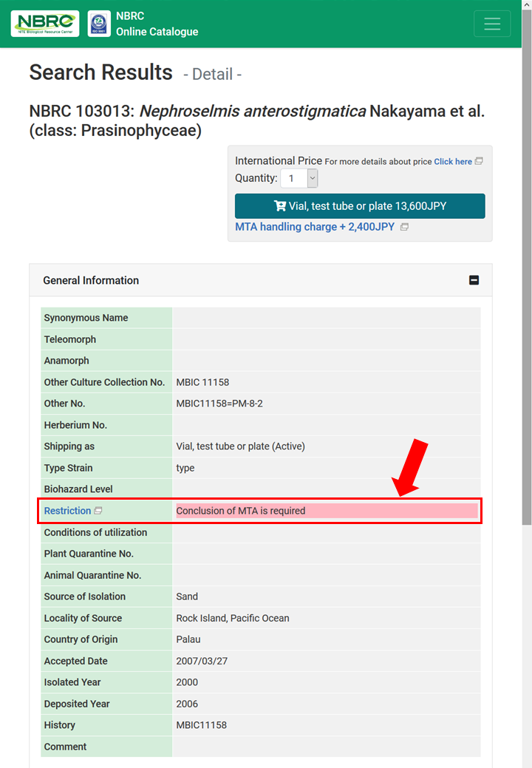Open the hamburger navigation menu
This screenshot has height=768, width=532.
coord(491,24)
